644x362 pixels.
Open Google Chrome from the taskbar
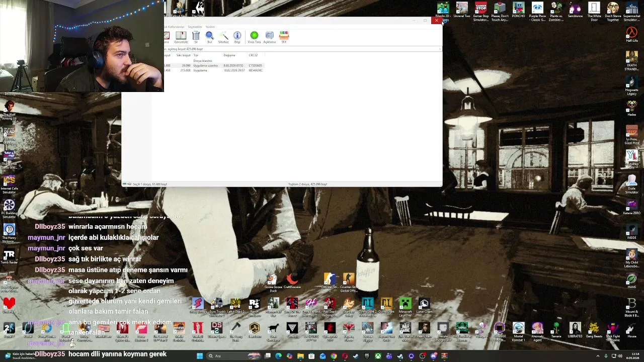tap(334, 356)
